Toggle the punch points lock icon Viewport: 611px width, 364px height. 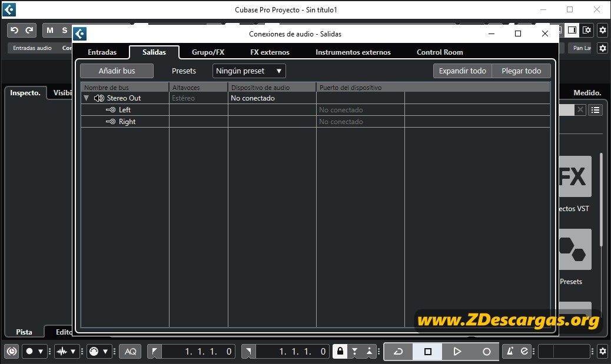[340, 352]
